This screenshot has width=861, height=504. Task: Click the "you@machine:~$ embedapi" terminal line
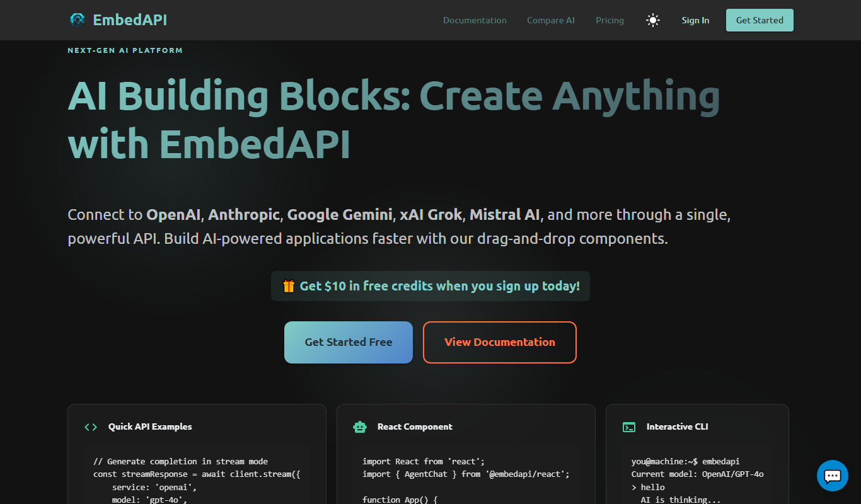[x=686, y=461]
